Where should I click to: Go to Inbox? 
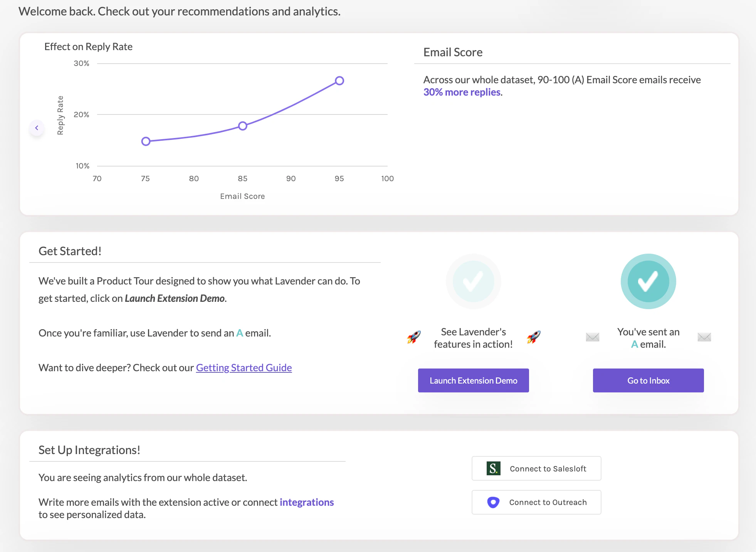click(x=648, y=380)
